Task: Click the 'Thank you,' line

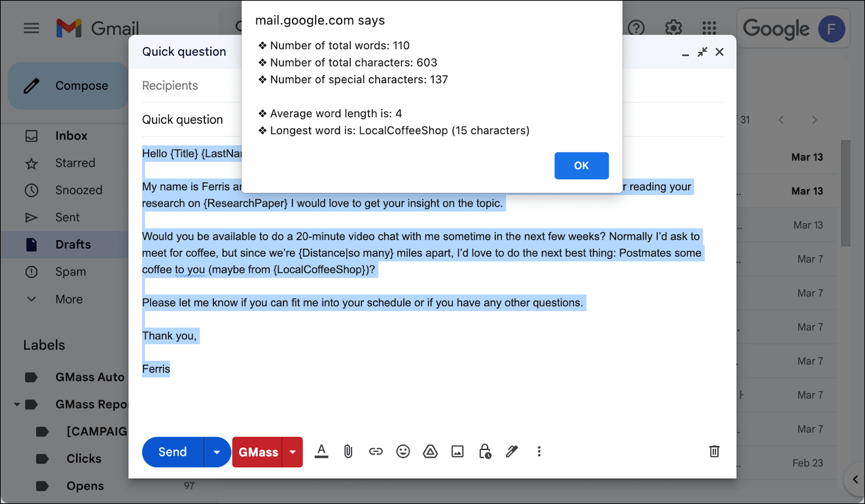Action: [170, 336]
